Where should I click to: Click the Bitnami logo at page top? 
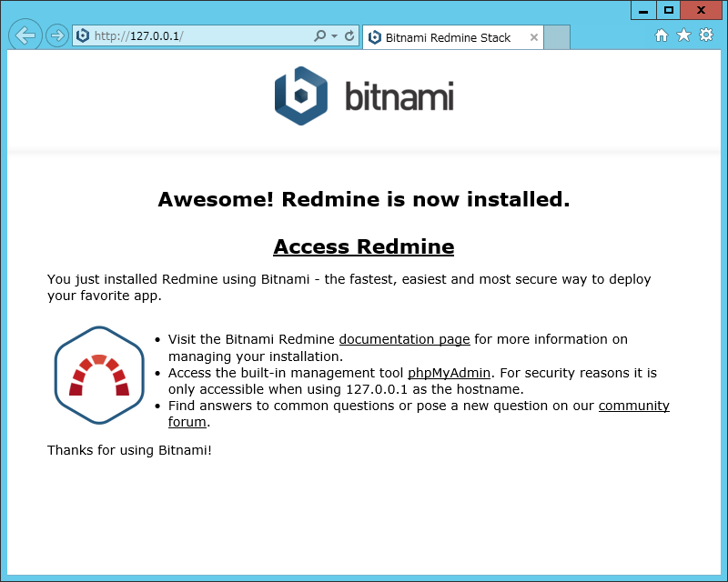point(364,96)
